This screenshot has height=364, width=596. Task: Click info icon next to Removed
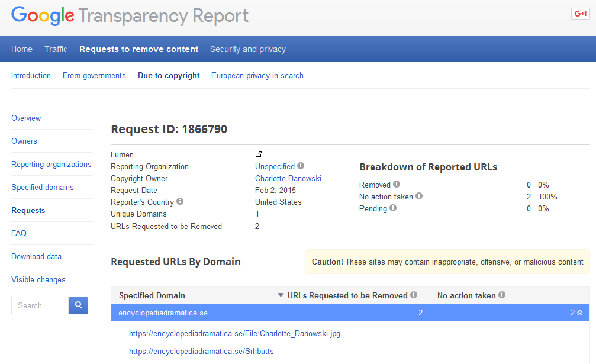click(397, 184)
